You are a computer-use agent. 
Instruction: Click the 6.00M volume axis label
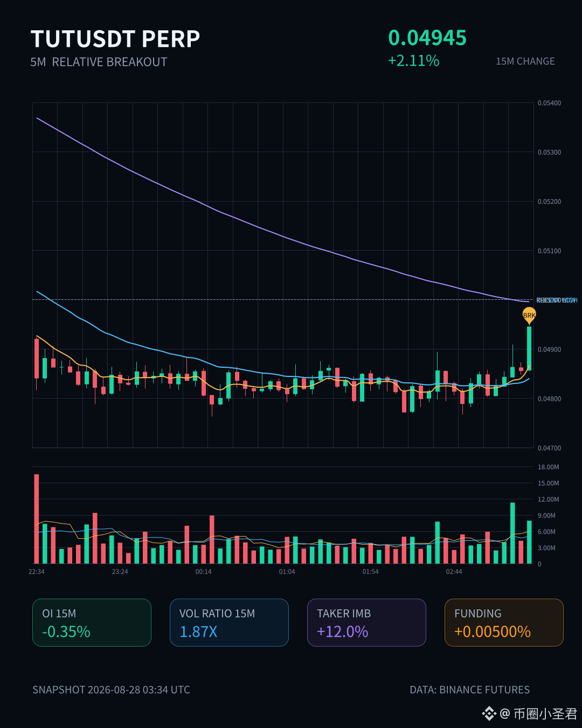point(546,532)
